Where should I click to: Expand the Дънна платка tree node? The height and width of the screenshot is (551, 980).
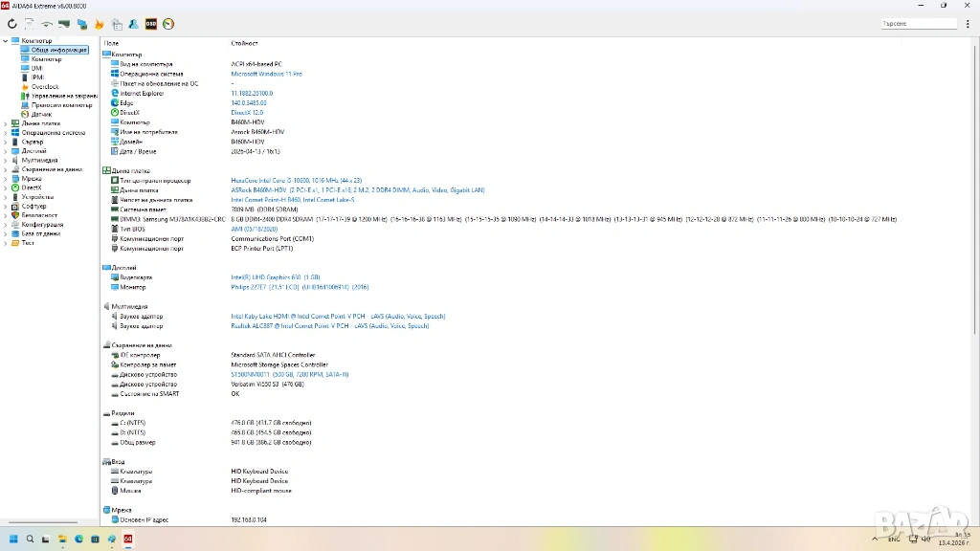pyautogui.click(x=6, y=123)
